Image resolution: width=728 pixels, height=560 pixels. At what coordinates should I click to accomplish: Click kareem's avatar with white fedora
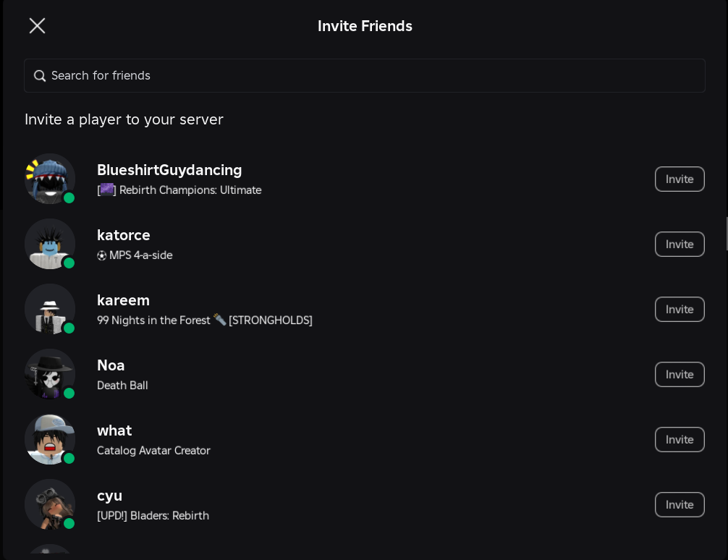[x=50, y=309]
